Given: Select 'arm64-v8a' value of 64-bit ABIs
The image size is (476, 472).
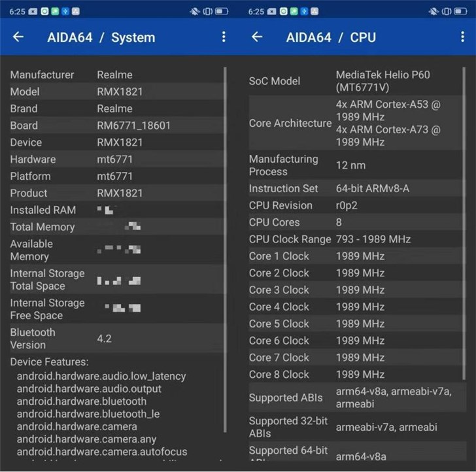Looking at the screenshot, I should click(361, 456).
